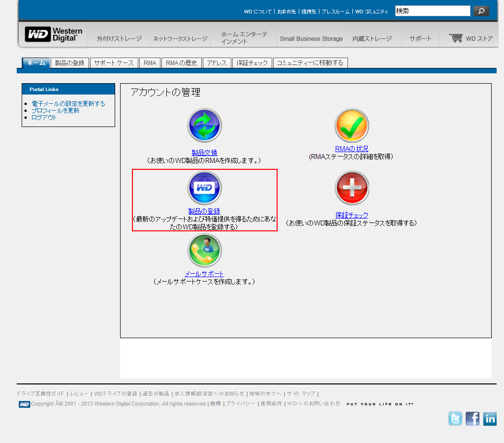Select the アドレス tab
This screenshot has height=443, width=504.
pos(217,63)
